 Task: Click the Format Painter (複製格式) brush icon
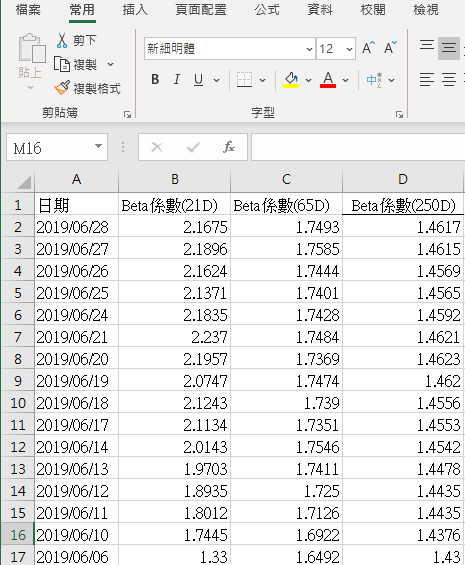[62, 88]
